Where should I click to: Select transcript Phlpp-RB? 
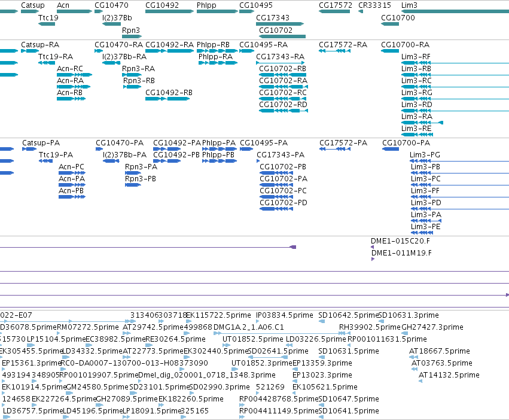[218, 51]
